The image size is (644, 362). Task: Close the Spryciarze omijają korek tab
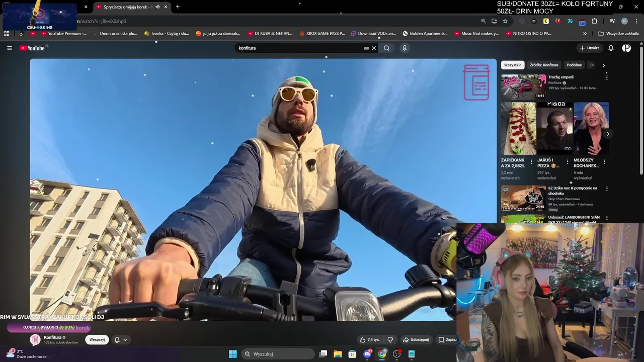(166, 7)
